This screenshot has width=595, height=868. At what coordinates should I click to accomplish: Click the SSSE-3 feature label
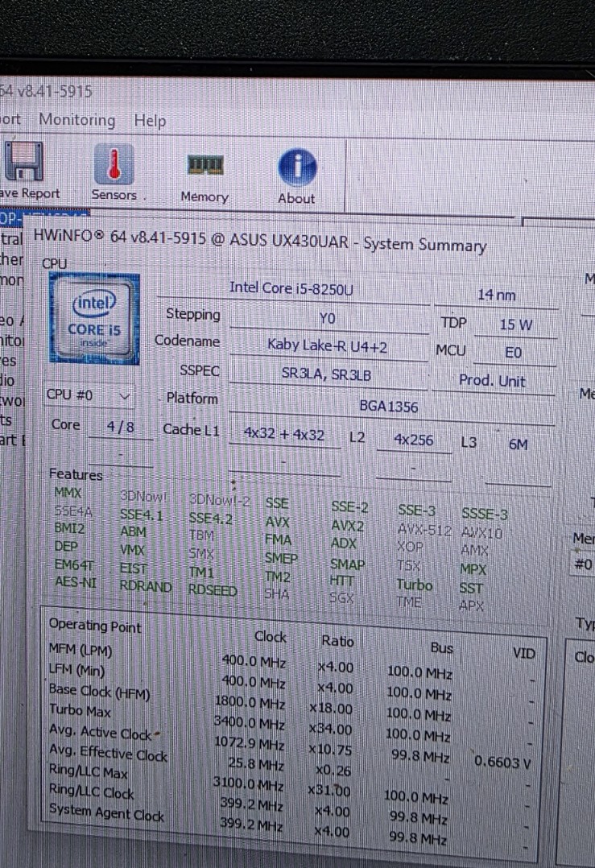pyautogui.click(x=485, y=515)
